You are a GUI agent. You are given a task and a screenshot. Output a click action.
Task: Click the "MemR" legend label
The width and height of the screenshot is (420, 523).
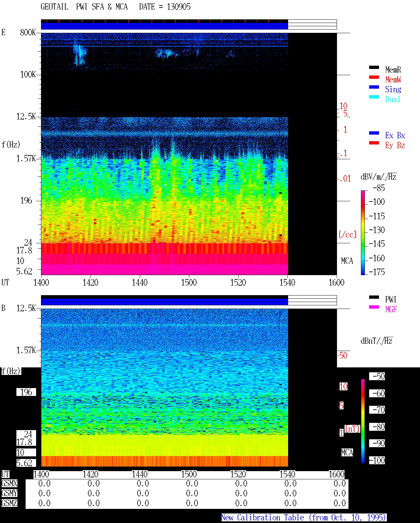(393, 70)
